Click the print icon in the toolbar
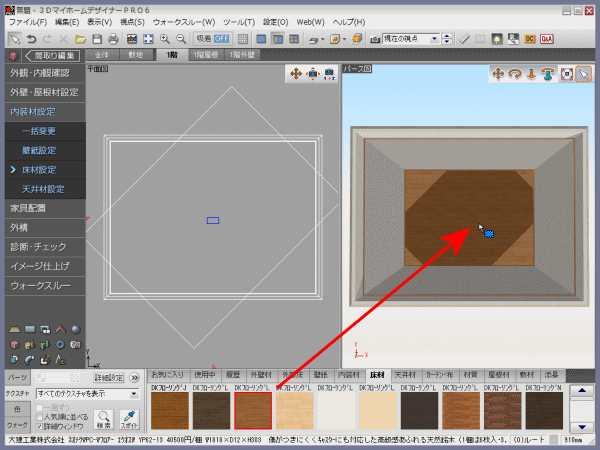This screenshot has width=600, height=450. coord(113,38)
